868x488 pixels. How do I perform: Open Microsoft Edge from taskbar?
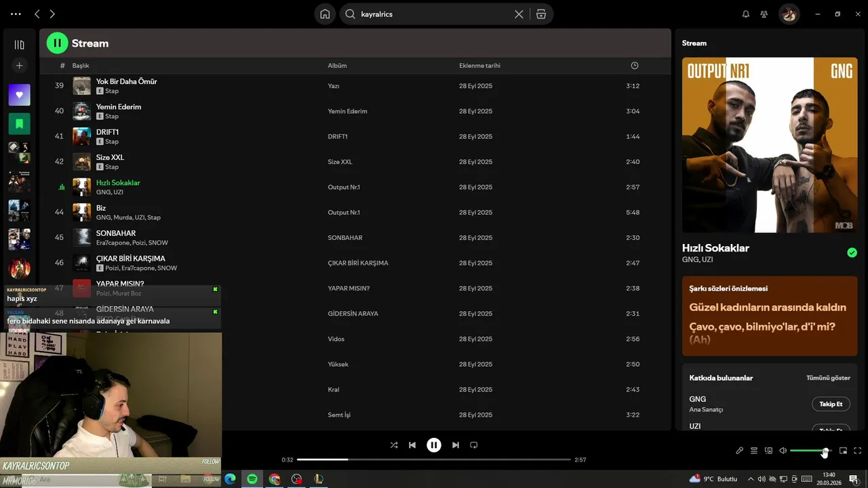pos(230,479)
